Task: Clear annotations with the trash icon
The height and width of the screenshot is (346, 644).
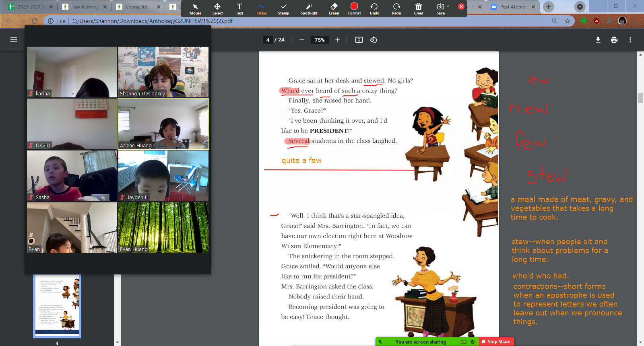Action: click(x=419, y=9)
